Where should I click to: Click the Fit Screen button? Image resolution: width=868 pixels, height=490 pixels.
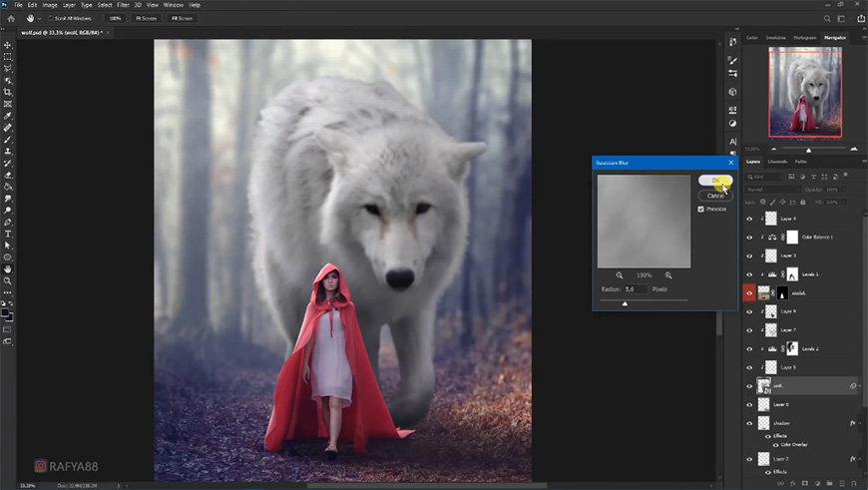point(146,18)
